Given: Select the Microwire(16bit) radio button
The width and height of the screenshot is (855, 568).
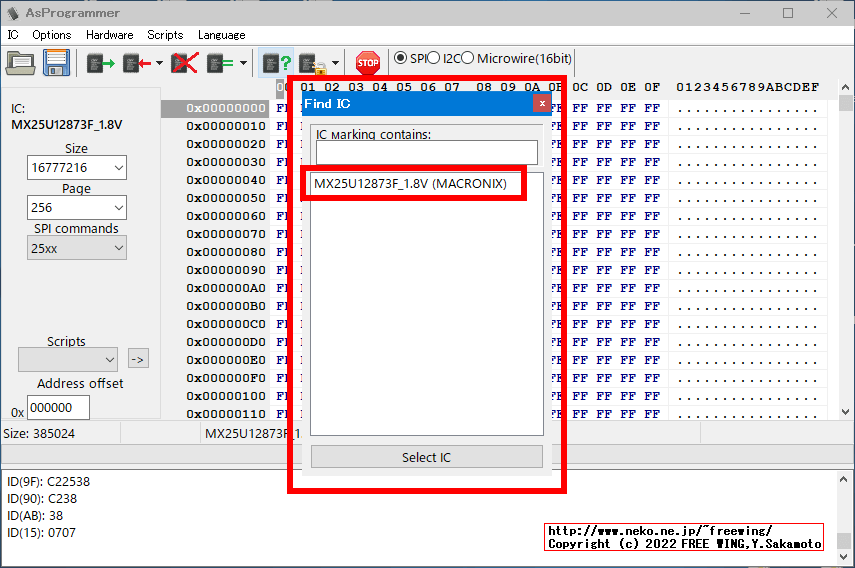Looking at the screenshot, I should (468, 58).
